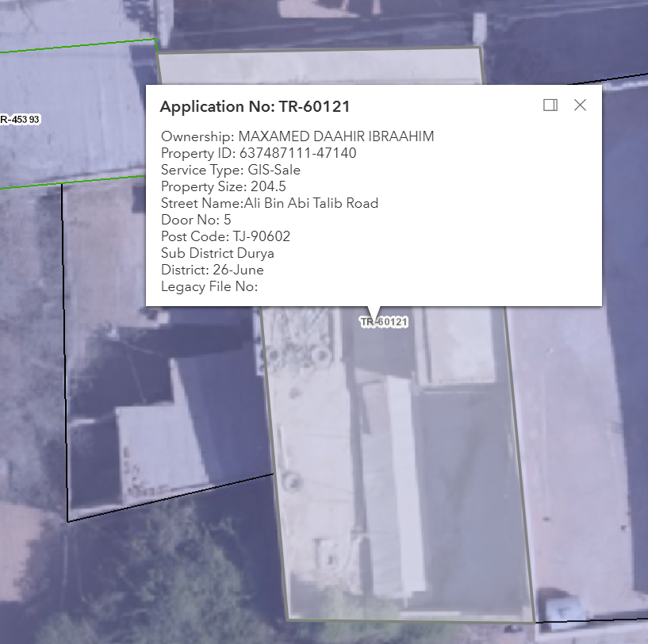Click the TR-60121 parcel label on map

point(384,321)
